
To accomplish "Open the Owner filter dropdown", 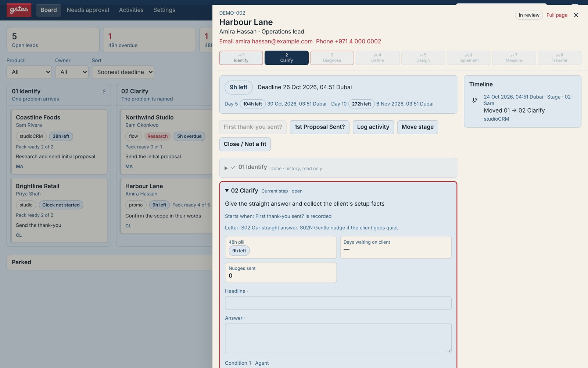I will tap(72, 72).
